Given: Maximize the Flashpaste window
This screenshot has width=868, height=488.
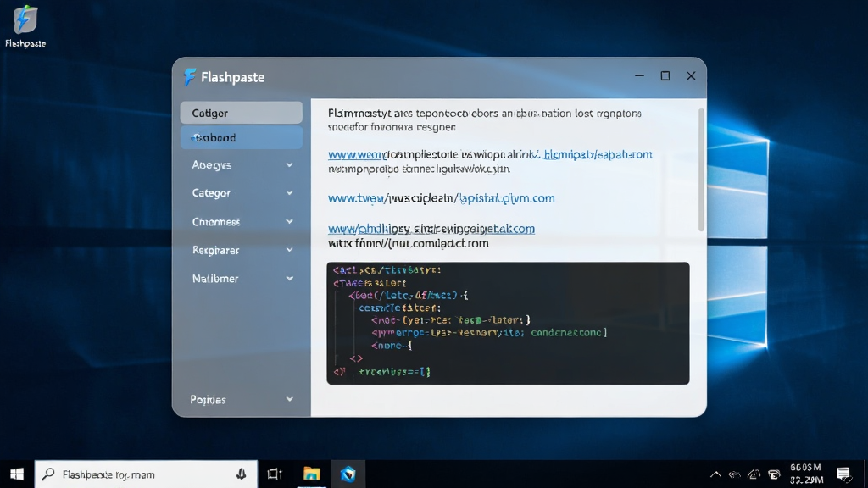Looking at the screenshot, I should pyautogui.click(x=665, y=75).
